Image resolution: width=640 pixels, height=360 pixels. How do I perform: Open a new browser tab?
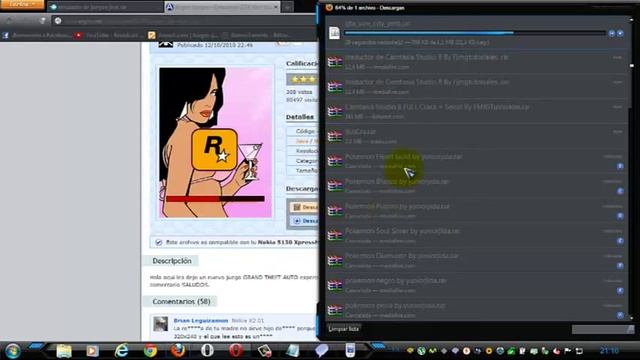click(x=287, y=7)
